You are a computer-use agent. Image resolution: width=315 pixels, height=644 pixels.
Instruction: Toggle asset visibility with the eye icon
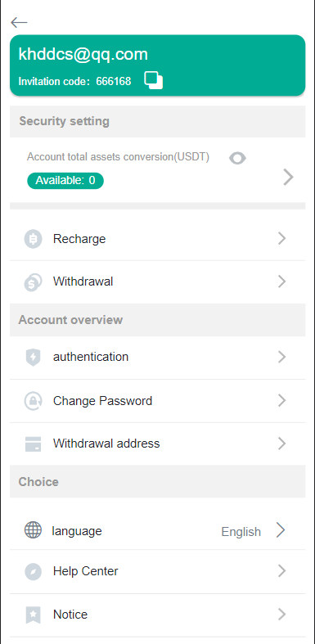point(237,158)
